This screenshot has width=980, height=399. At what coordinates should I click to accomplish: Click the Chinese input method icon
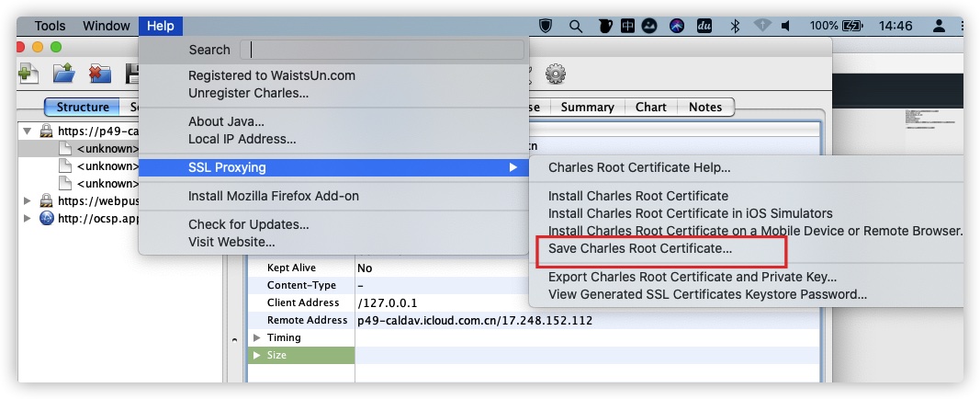627,27
